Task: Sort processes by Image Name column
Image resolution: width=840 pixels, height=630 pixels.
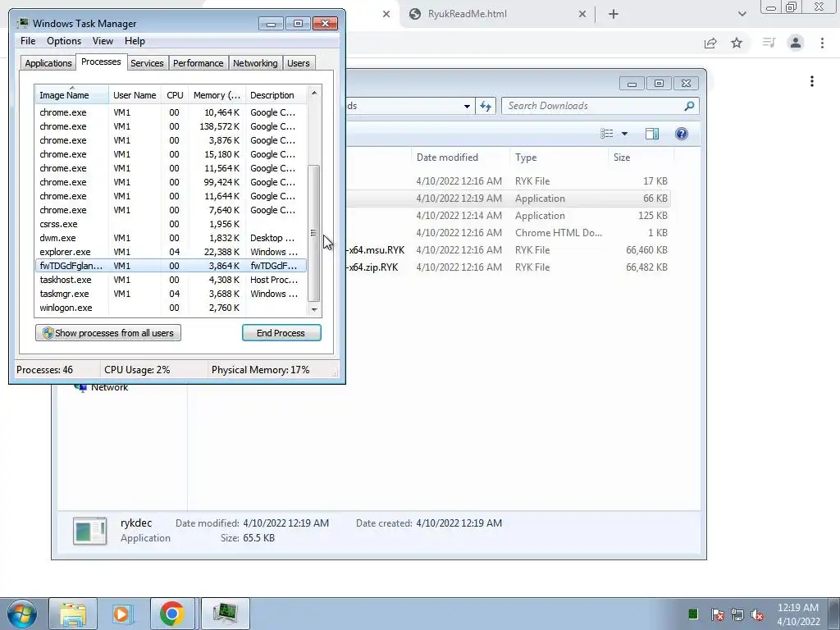Action: pos(72,95)
